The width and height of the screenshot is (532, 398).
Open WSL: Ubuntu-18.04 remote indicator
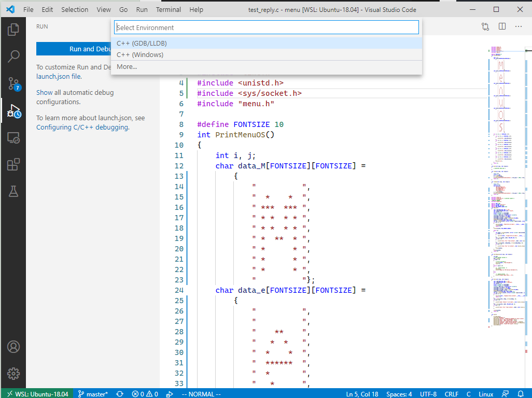pyautogui.click(x=37, y=394)
